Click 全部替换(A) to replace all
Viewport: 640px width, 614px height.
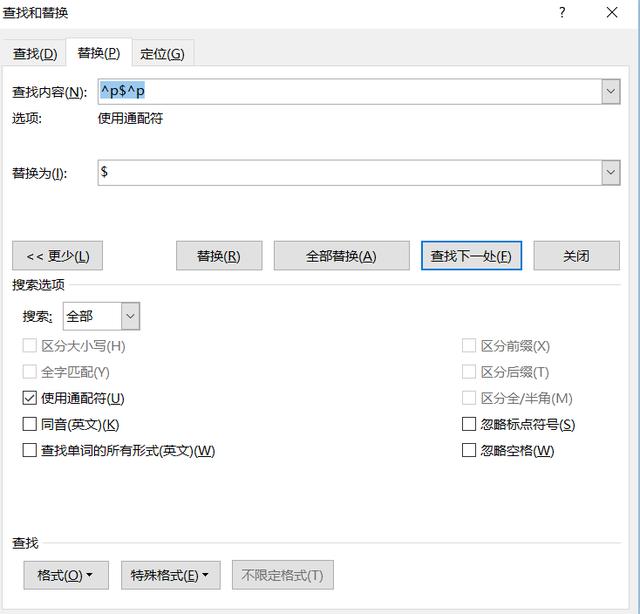342,256
